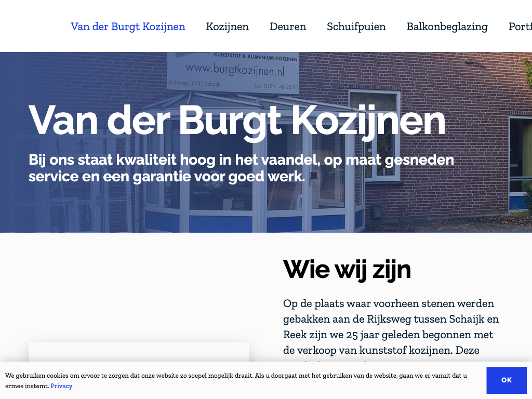Click the partially visible Portfolio menu item

point(520,26)
